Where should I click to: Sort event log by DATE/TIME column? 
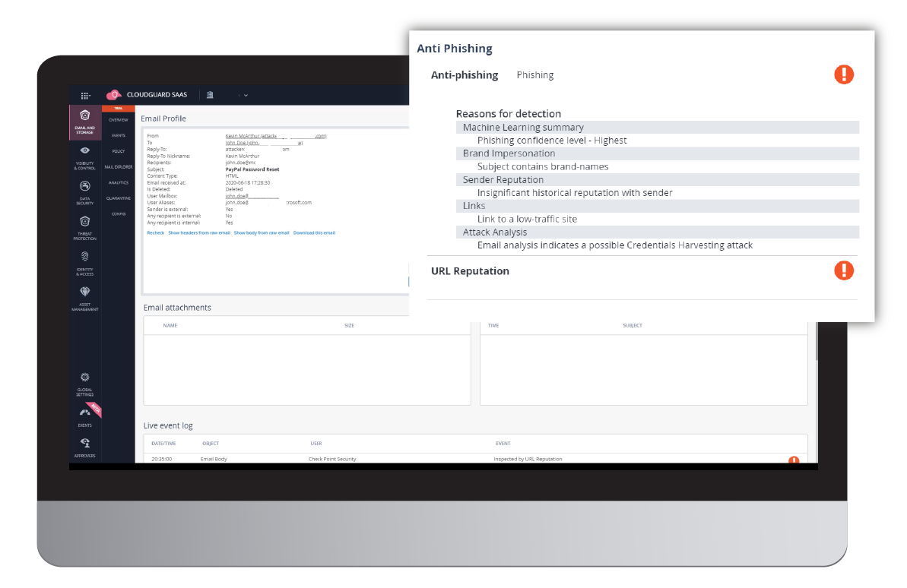[163, 444]
